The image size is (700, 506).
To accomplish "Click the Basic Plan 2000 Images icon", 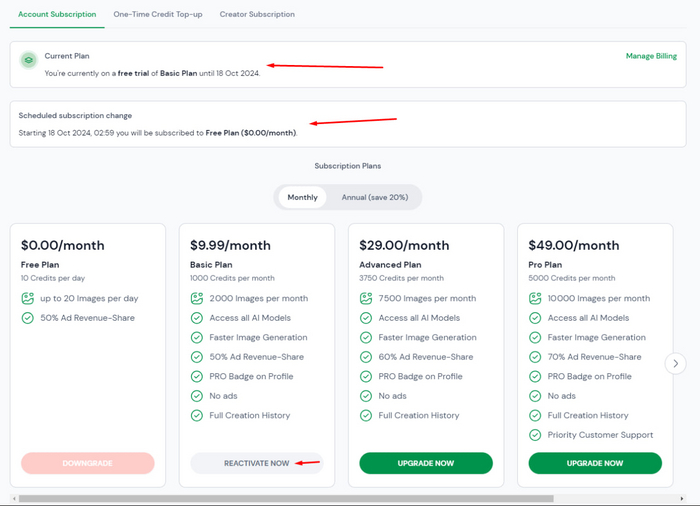I will [197, 298].
